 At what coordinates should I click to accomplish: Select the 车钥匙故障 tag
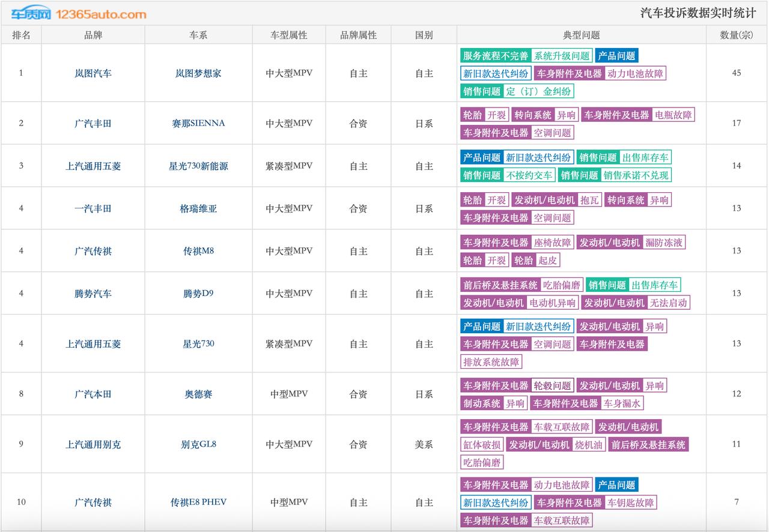pyautogui.click(x=631, y=502)
